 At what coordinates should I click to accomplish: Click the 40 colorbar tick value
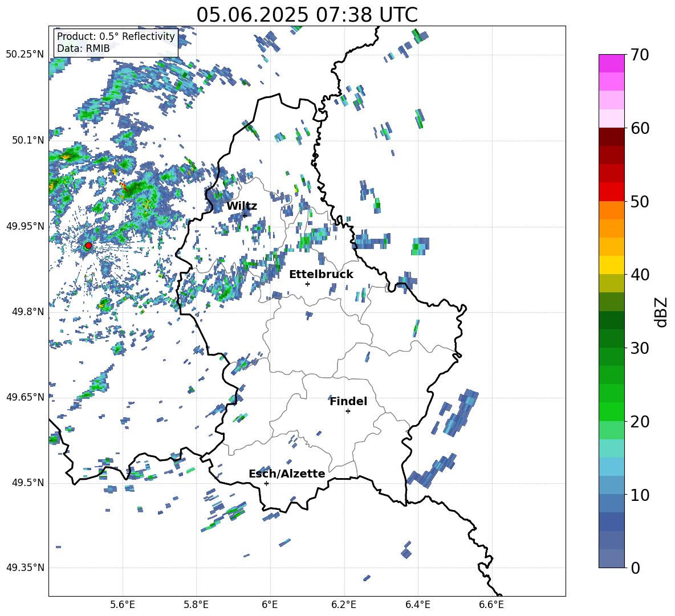pyautogui.click(x=640, y=275)
